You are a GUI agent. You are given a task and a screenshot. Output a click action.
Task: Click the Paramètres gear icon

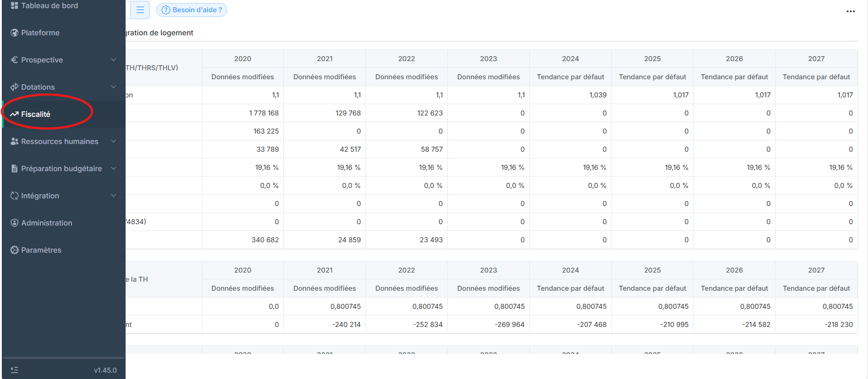(14, 250)
